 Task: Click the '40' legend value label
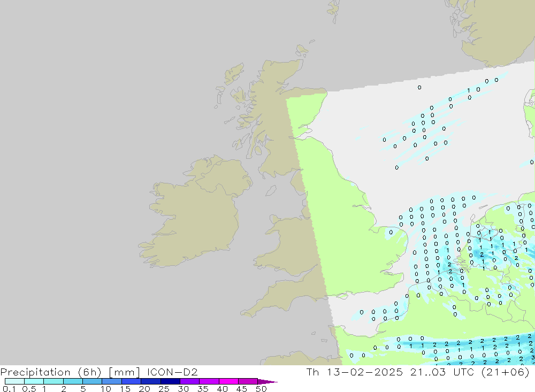[x=222, y=389]
